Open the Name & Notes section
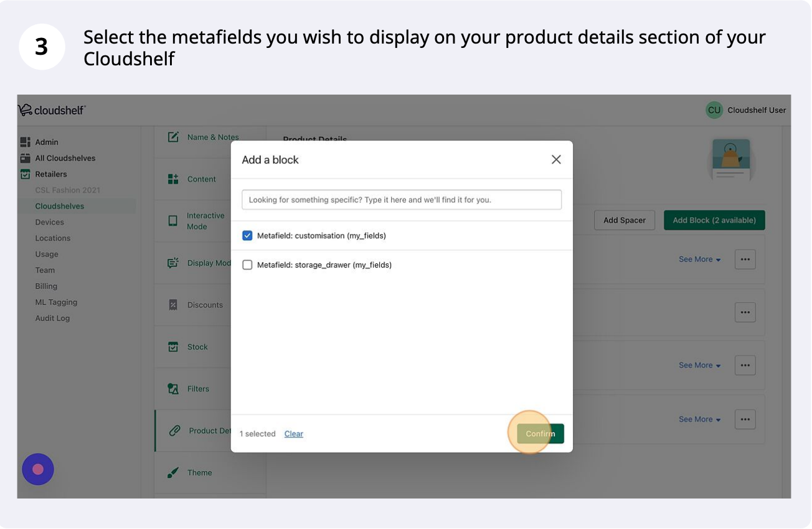The image size is (812, 529). [x=213, y=138]
